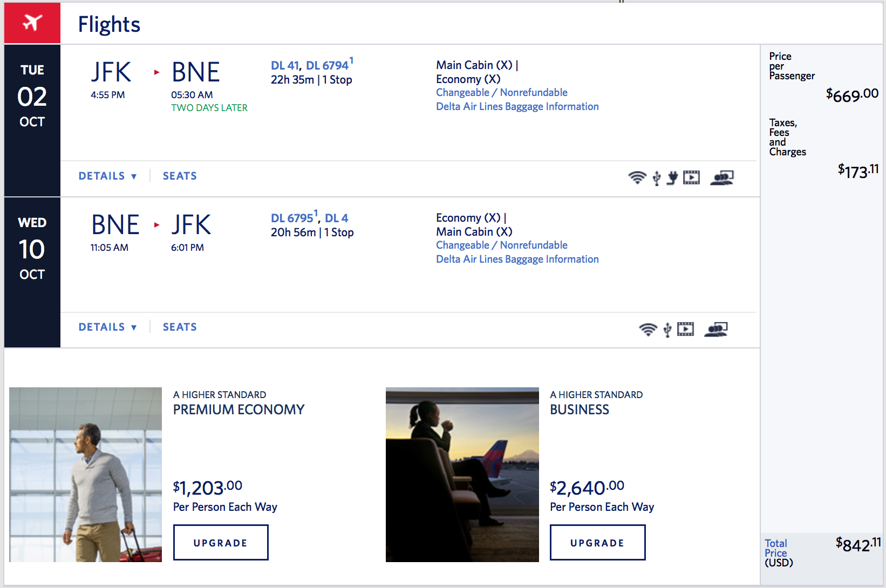Open flight number DL 6795 link
Image resolution: width=886 pixels, height=588 pixels.
(292, 218)
